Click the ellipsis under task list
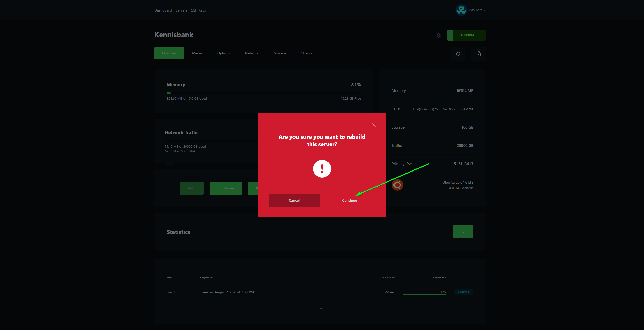Image resolution: width=644 pixels, height=330 pixels. [x=320, y=309]
